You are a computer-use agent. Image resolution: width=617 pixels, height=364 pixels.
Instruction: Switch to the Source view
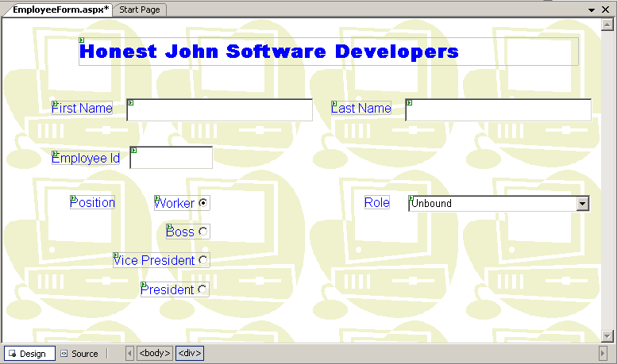[79, 354]
